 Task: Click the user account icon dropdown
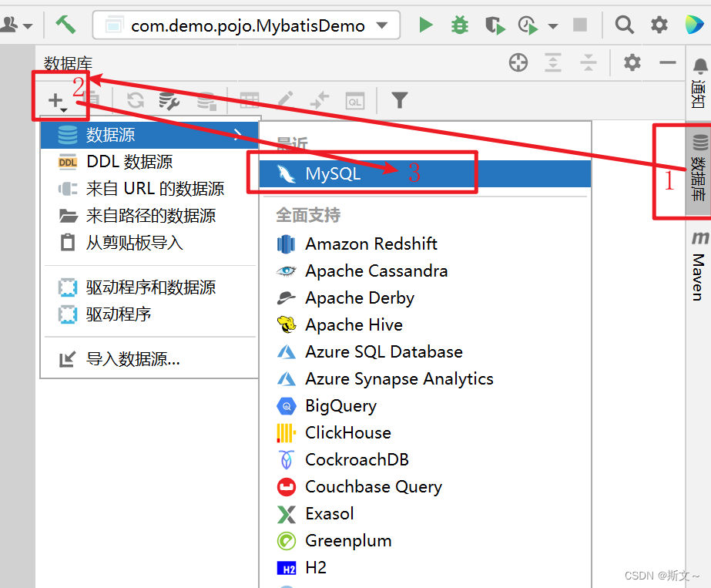coord(16,25)
